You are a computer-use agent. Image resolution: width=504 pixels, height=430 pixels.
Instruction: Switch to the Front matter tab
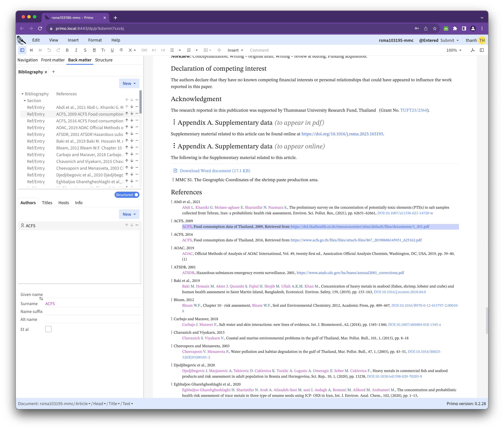pos(53,60)
